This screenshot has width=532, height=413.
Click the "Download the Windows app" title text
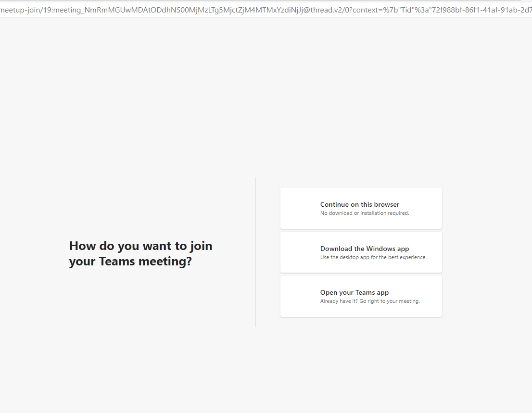[x=365, y=249]
